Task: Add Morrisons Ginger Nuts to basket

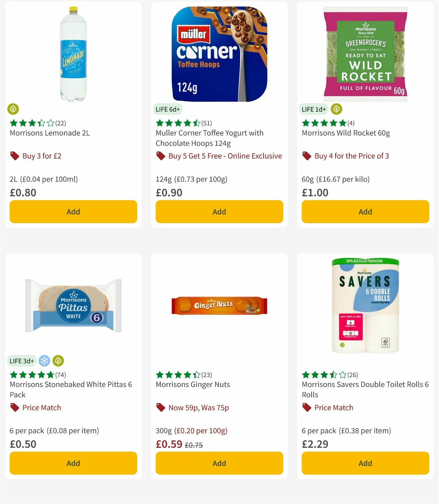Action: click(219, 463)
